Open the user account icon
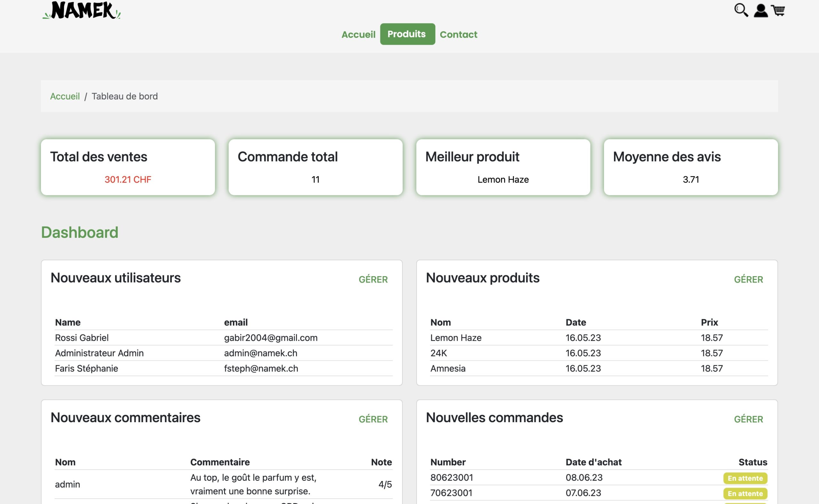The width and height of the screenshot is (819, 504). point(761,10)
